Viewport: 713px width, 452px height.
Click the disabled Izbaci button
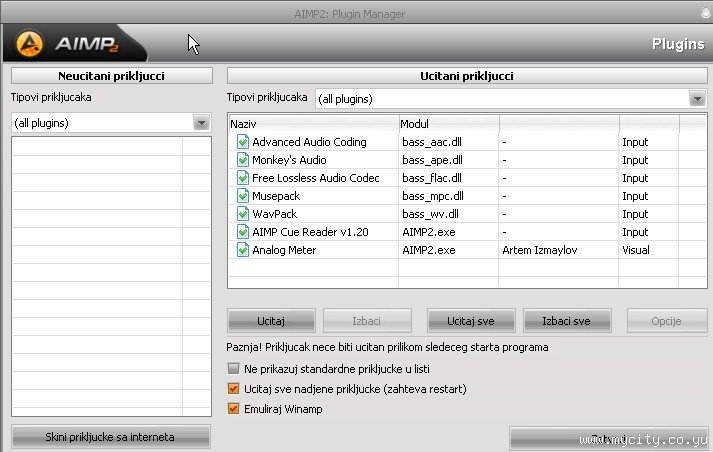pyautogui.click(x=367, y=321)
